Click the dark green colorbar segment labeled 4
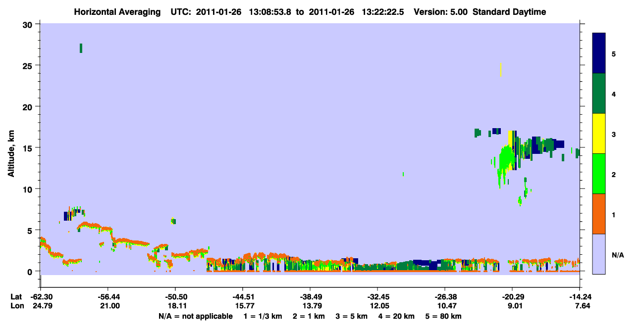 coord(599,94)
